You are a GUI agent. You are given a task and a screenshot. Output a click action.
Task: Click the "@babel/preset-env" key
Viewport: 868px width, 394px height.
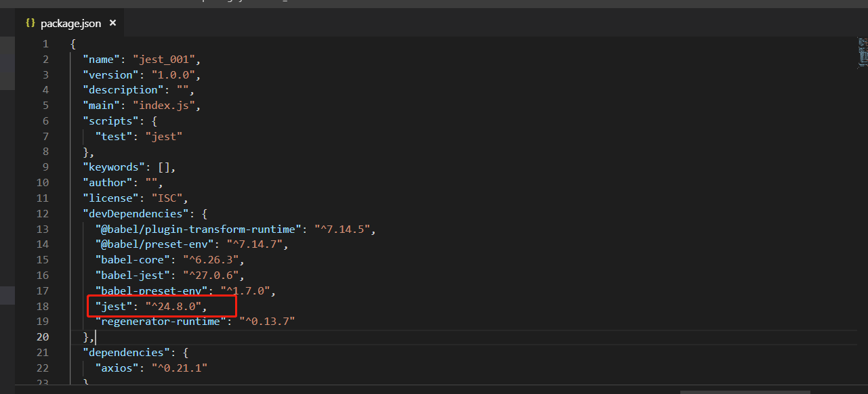[154, 244]
